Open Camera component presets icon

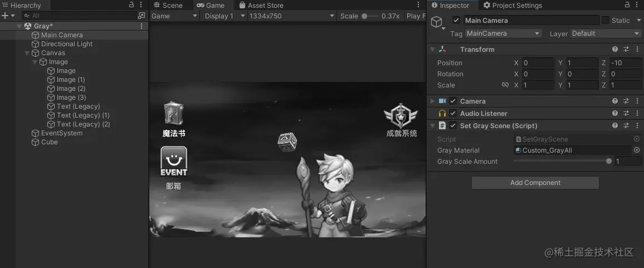pyautogui.click(x=626, y=101)
